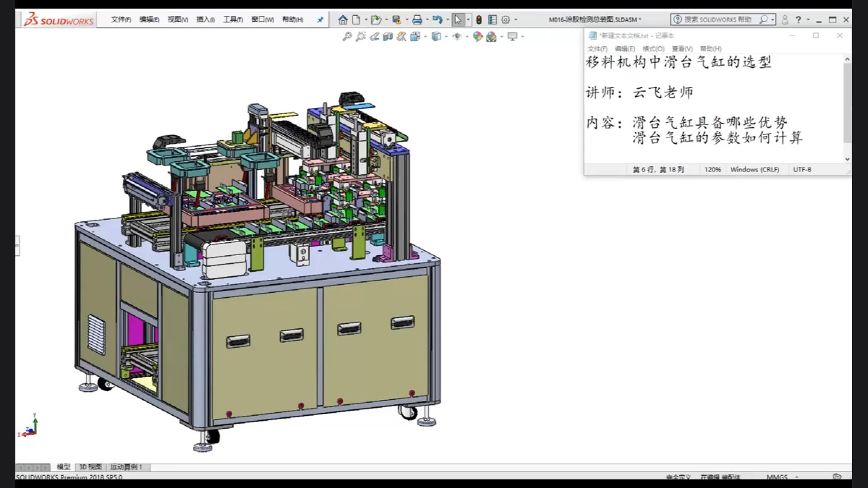Expand the Save dropdown arrow

click(407, 19)
